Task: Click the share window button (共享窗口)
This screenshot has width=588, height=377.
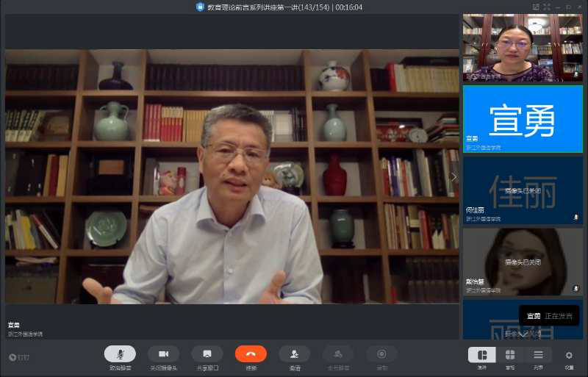Action: pyautogui.click(x=207, y=354)
